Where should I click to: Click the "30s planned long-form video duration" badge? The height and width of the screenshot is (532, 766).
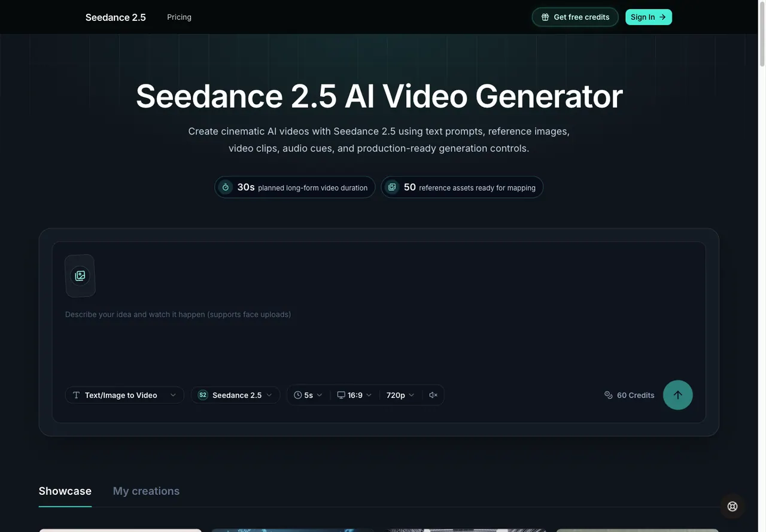(295, 187)
